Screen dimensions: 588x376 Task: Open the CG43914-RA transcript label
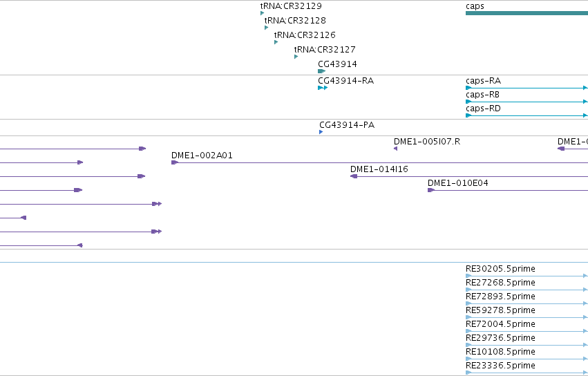(x=345, y=81)
